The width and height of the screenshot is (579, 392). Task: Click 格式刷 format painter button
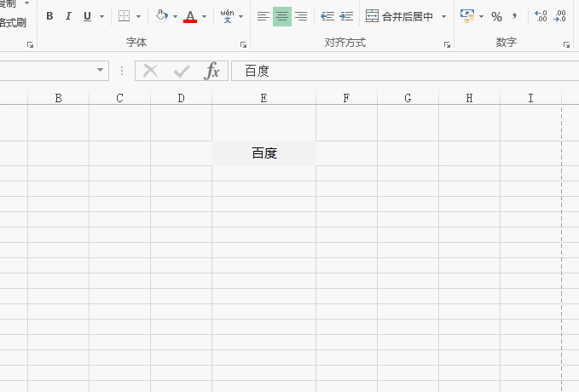13,23
